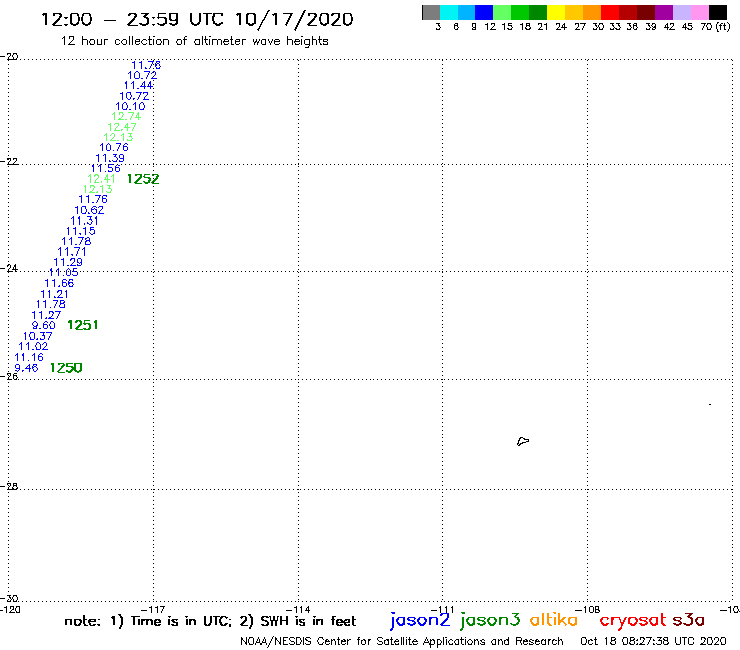Click the wave height value '10.76'
The image size is (740, 650).
[114, 147]
